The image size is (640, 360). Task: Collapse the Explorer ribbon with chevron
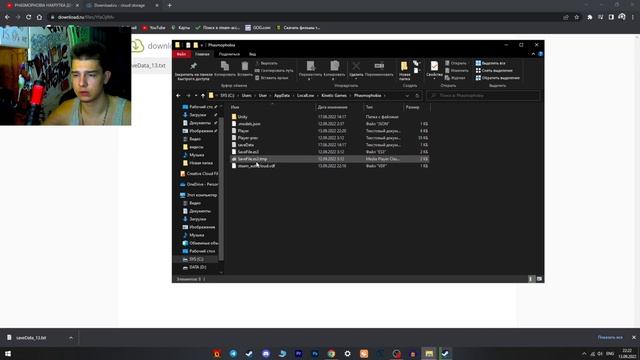point(533,54)
